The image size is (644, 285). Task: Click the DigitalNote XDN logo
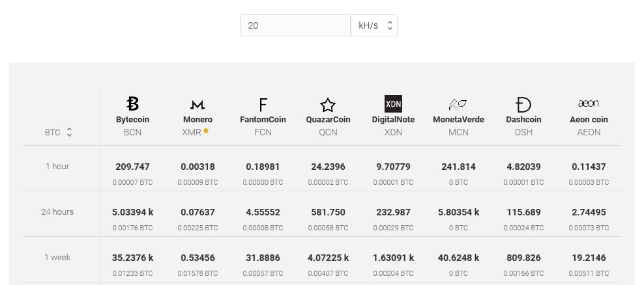393,103
